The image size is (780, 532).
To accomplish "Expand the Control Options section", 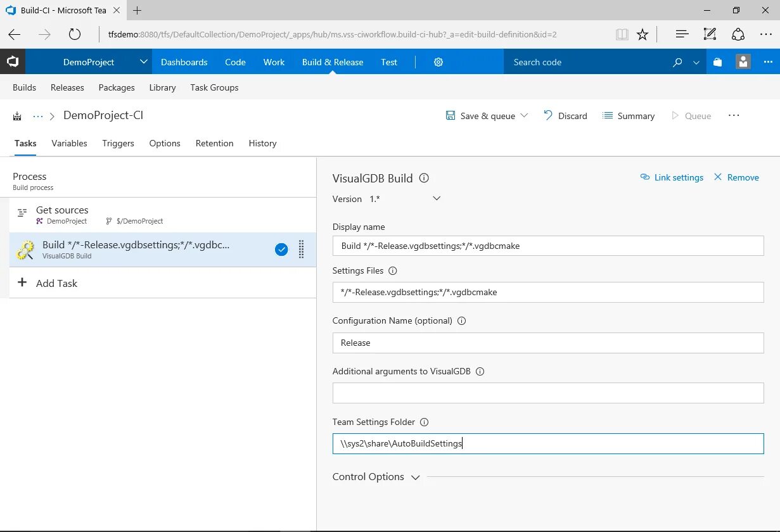I will [415, 478].
